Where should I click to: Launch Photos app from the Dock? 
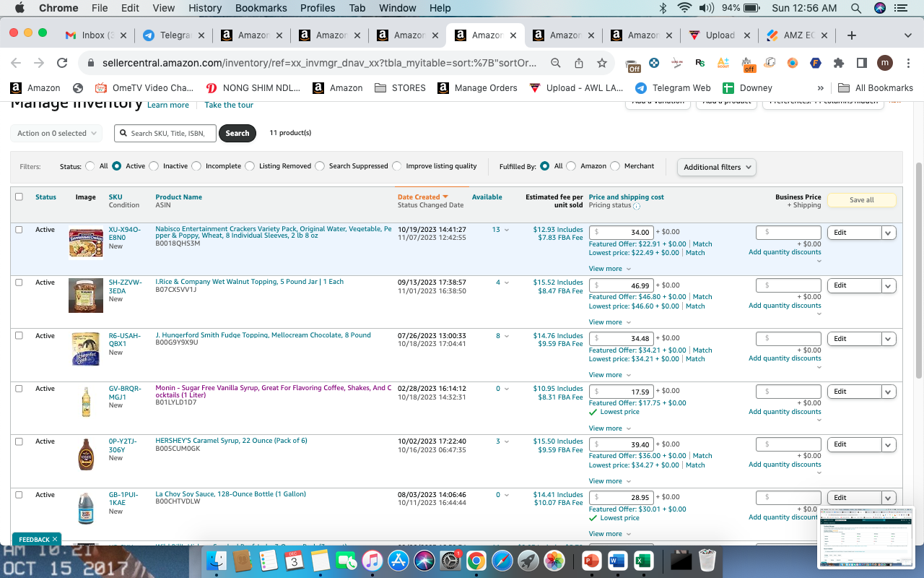(554, 560)
